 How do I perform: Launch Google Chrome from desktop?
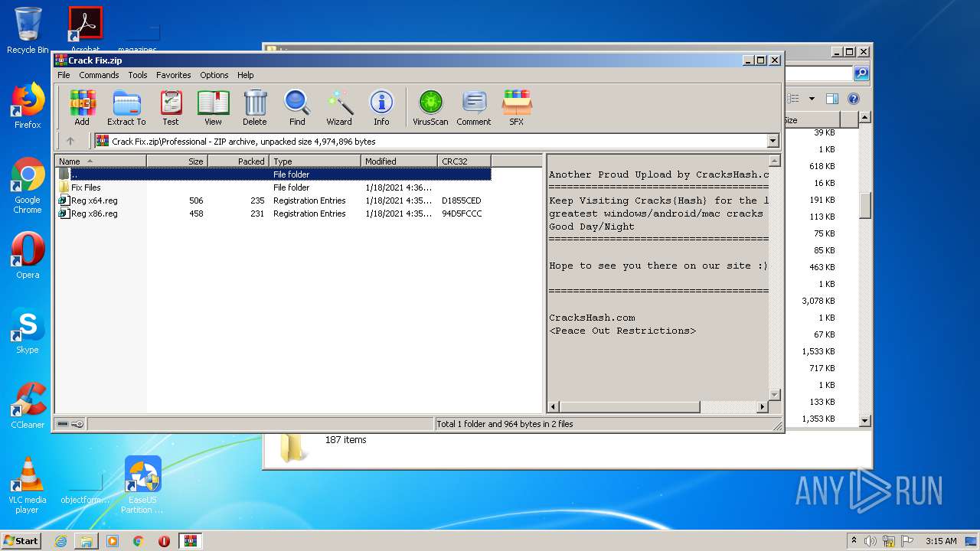(28, 186)
